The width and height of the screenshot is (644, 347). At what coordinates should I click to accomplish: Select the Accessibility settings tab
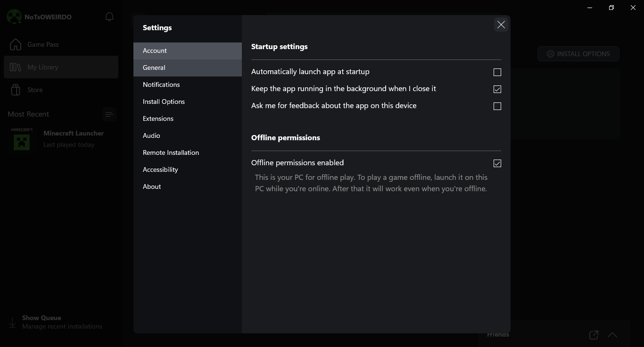(x=160, y=169)
